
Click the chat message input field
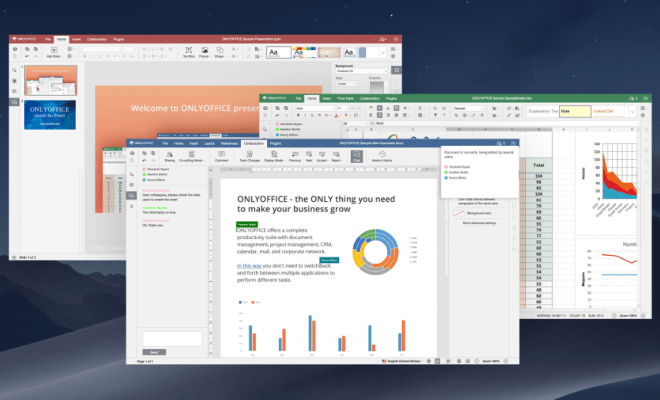[x=172, y=339]
